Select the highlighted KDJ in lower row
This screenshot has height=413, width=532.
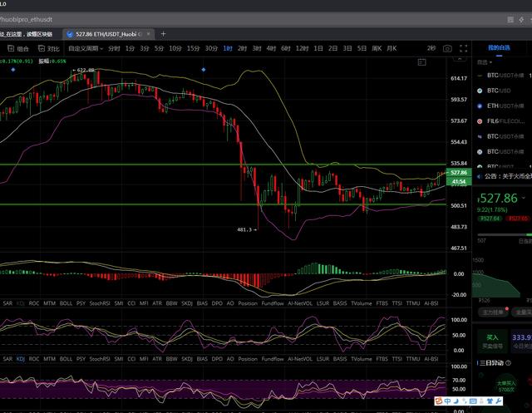pos(20,359)
